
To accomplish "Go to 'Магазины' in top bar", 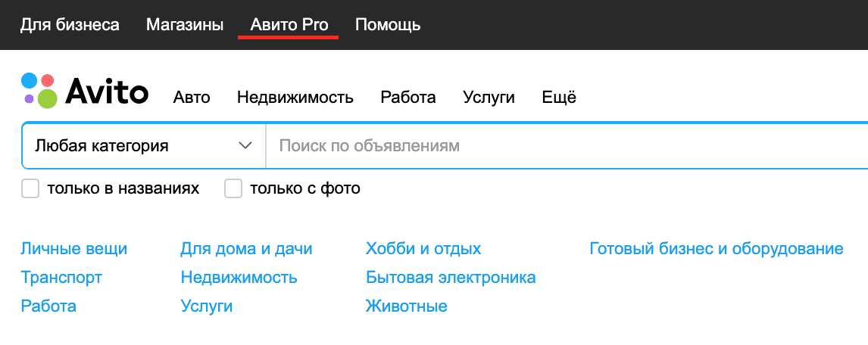I will point(185,25).
